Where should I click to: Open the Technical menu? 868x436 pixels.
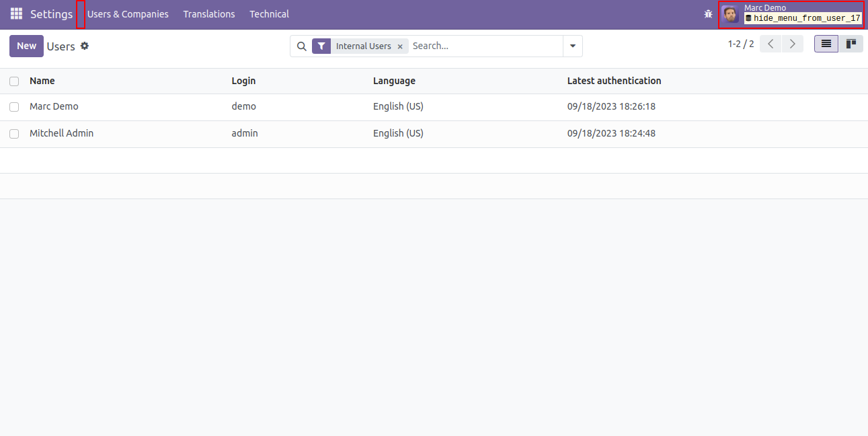[269, 14]
